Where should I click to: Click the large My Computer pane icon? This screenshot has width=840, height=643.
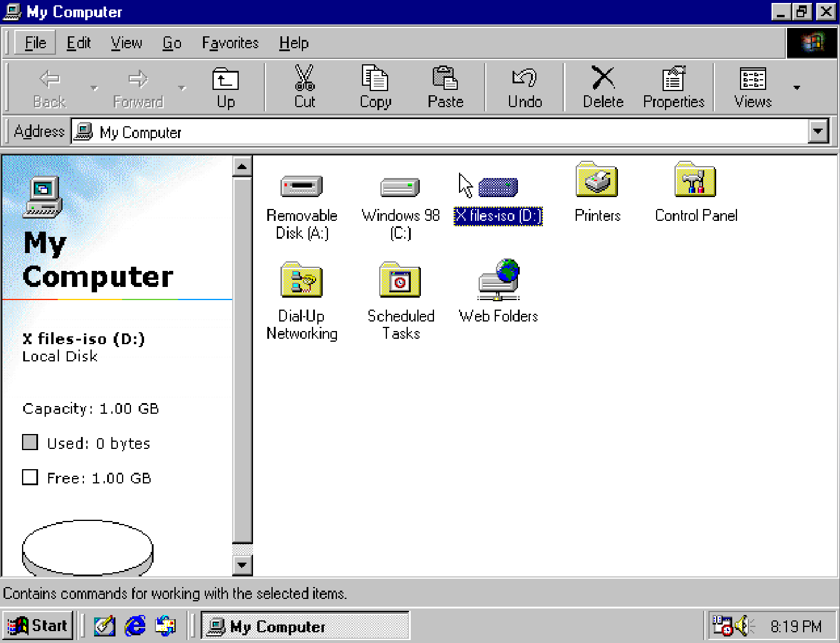pos(42,197)
